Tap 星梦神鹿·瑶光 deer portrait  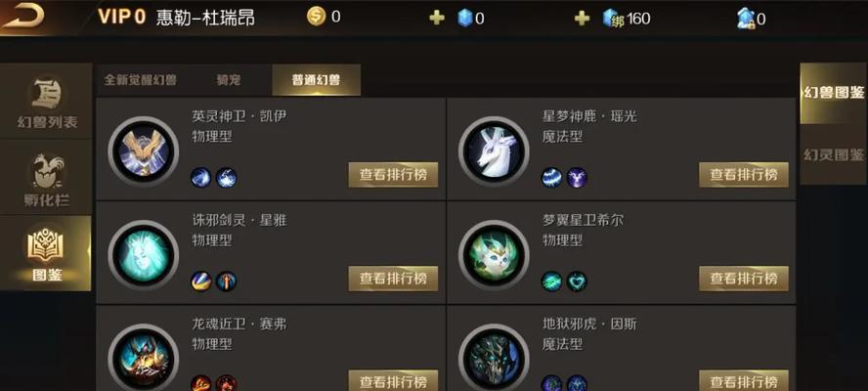click(x=494, y=152)
